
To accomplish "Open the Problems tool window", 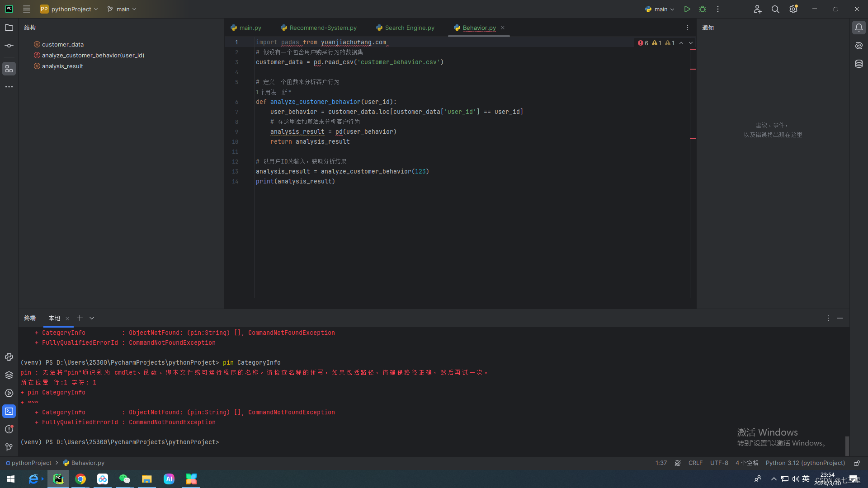I will click(x=9, y=429).
